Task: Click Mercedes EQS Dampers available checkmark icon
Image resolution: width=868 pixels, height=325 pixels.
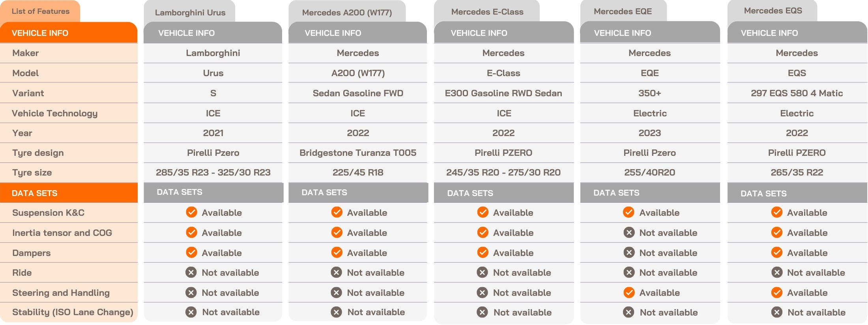Action: click(777, 252)
